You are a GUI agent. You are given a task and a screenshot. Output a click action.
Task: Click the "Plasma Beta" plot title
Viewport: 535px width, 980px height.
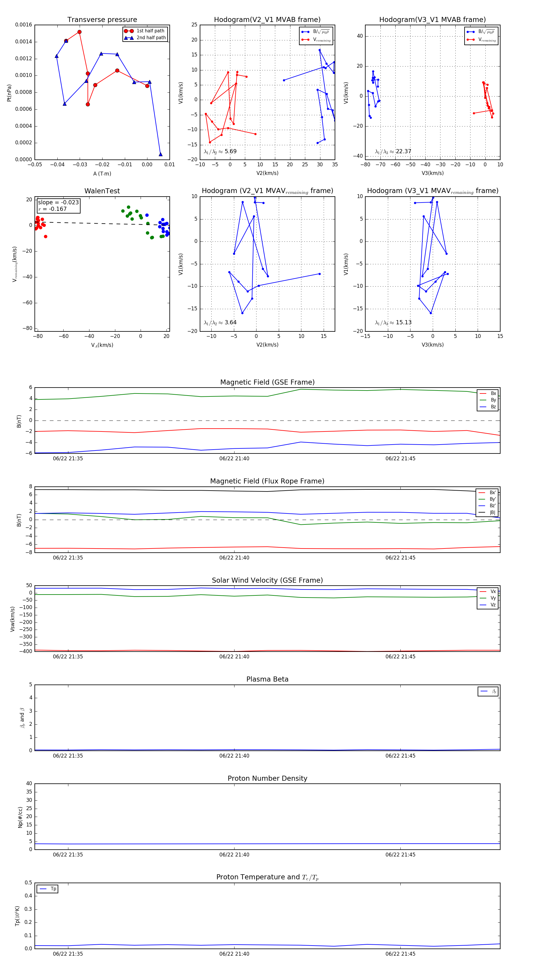coord(267,679)
